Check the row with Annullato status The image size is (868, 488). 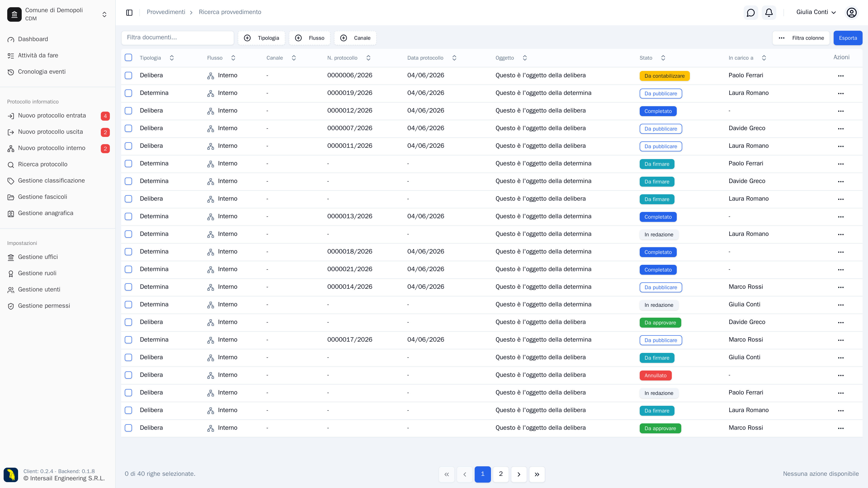pyautogui.click(x=128, y=375)
